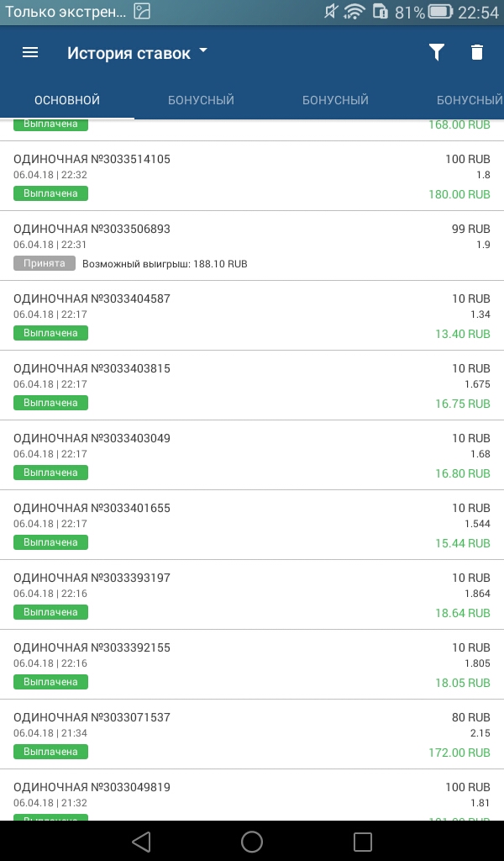Tap the Wi-Fi status bar icon

355,12
